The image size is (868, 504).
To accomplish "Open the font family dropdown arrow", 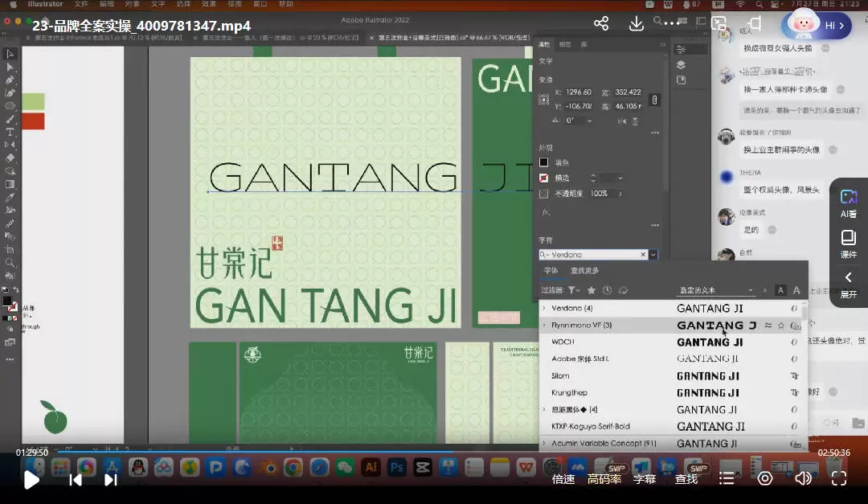I will pyautogui.click(x=653, y=255).
